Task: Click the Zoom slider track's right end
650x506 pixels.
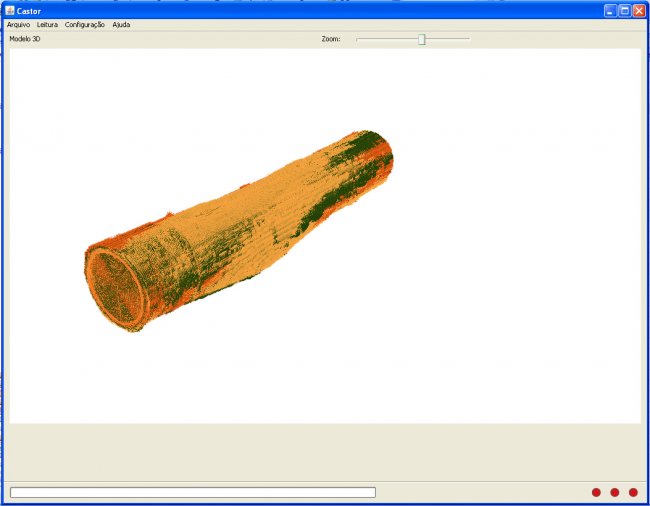Action: 467,39
